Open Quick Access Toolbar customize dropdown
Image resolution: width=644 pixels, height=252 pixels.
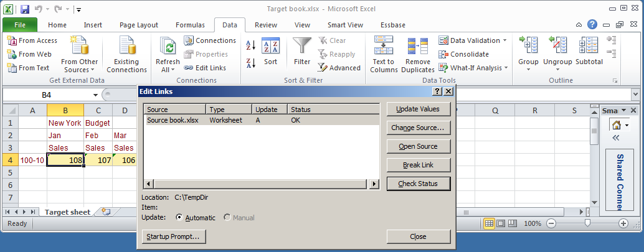(x=78, y=9)
